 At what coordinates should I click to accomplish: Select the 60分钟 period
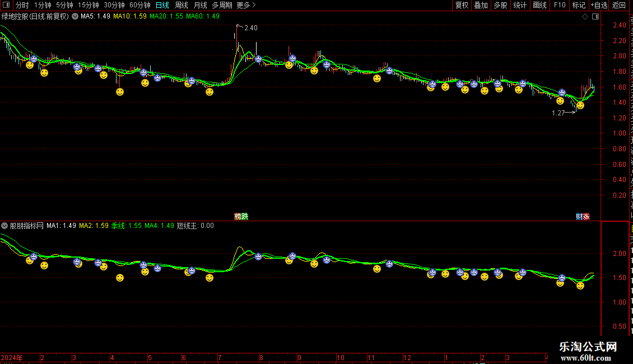click(140, 5)
